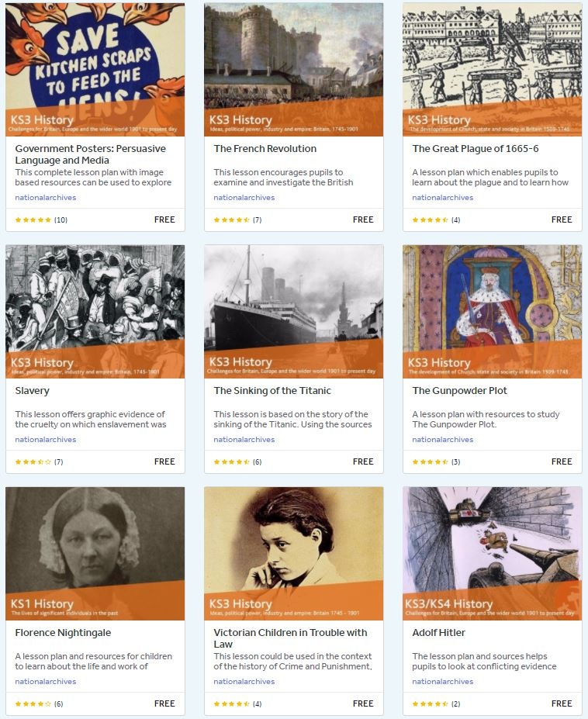
Task: Click the King James illuminated portrait thumbnail
Action: (x=492, y=312)
